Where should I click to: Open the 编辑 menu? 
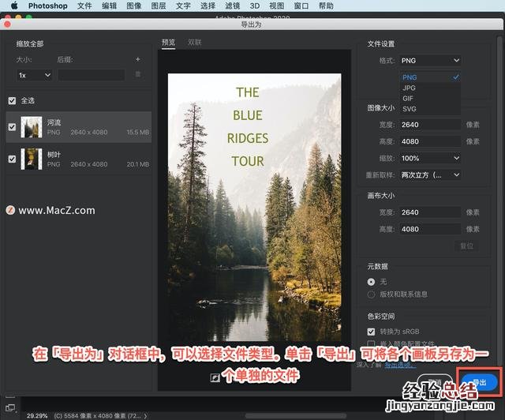[x=109, y=6]
